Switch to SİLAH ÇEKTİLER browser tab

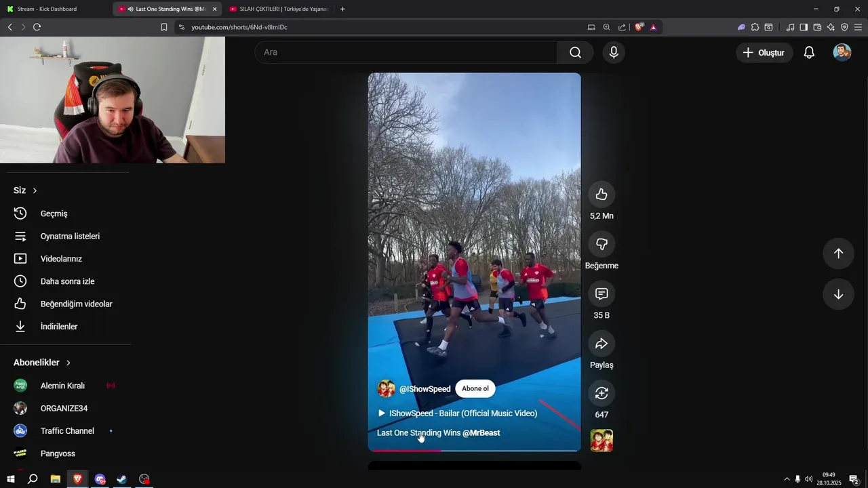278,9
